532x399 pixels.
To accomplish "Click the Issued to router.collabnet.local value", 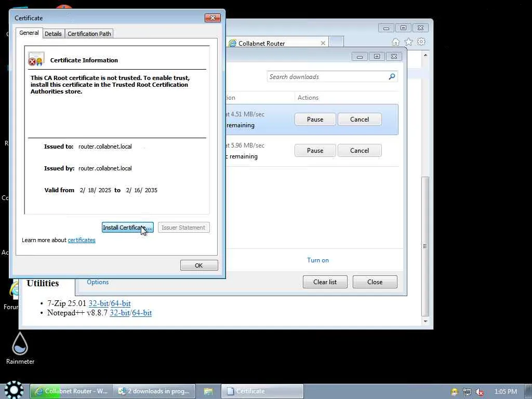I will click(105, 147).
